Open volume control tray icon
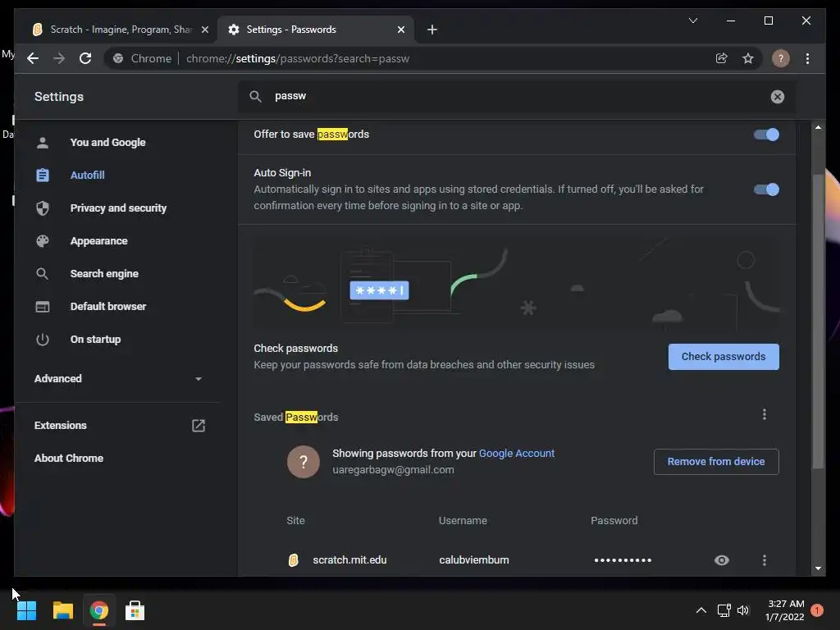 pos(743,610)
